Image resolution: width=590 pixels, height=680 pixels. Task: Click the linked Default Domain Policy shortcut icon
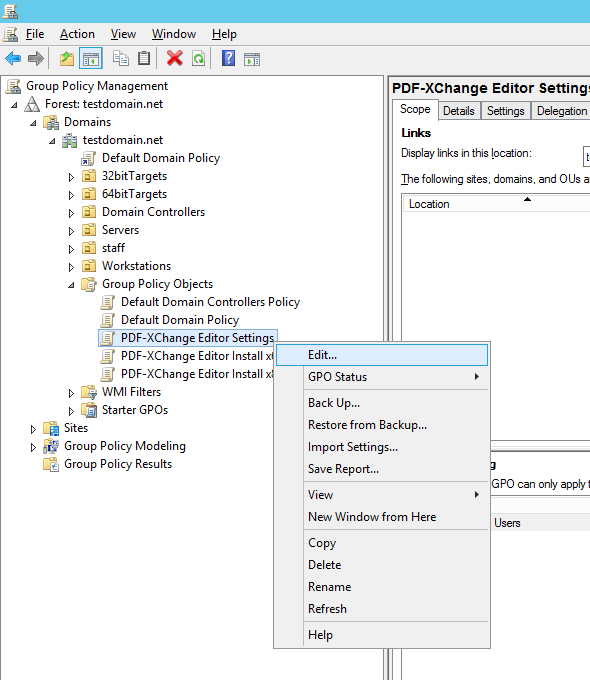pos(88,158)
